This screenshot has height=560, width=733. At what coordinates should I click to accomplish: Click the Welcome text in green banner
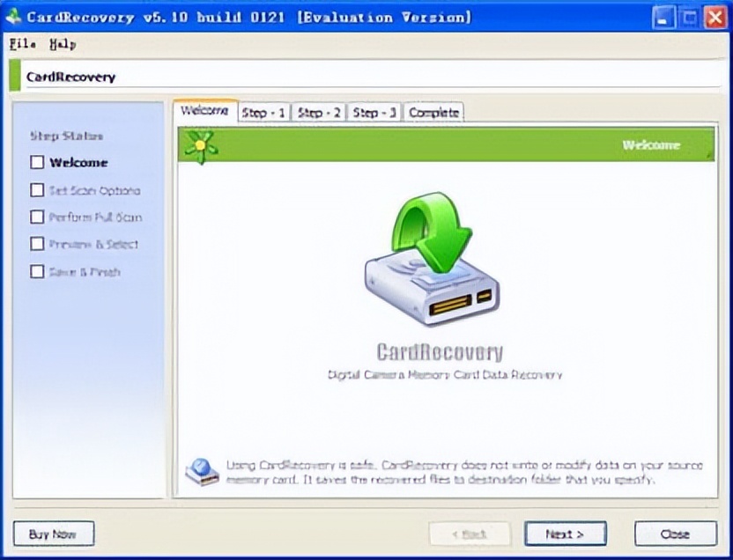pyautogui.click(x=651, y=145)
